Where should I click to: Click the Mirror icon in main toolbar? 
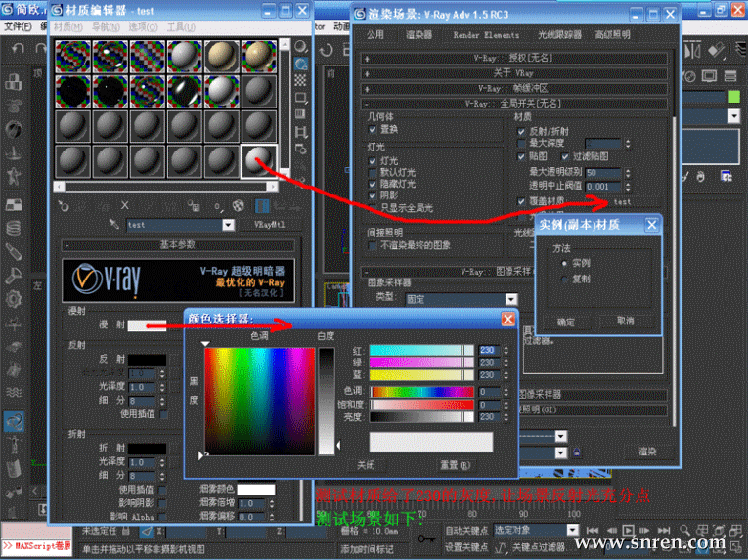692,50
